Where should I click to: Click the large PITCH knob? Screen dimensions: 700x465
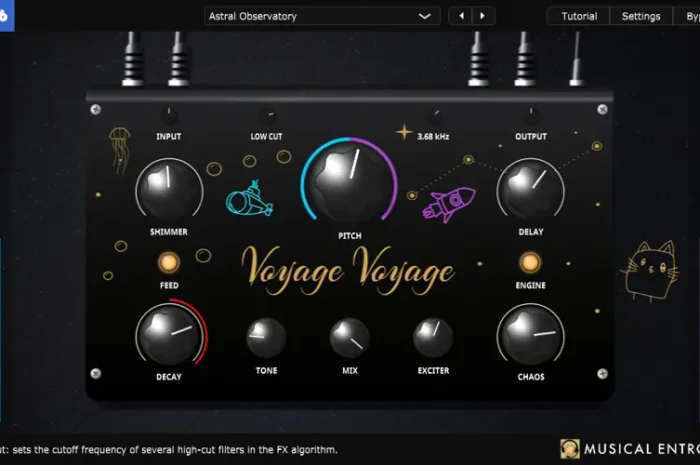(x=349, y=183)
